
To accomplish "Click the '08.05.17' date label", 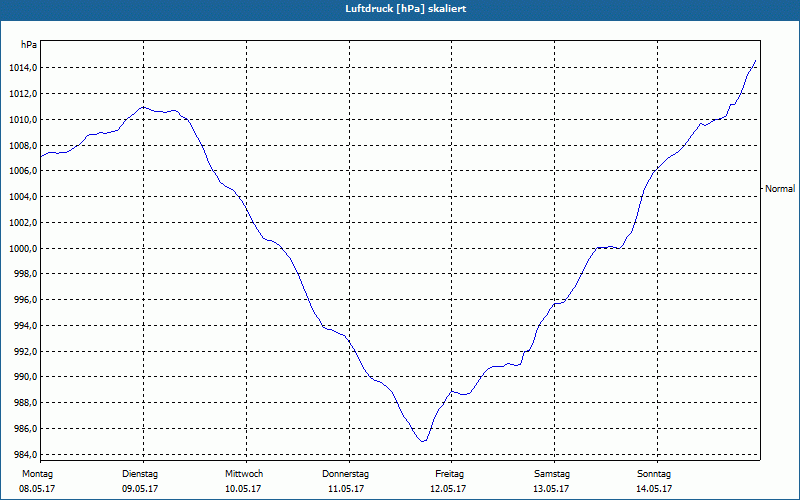I will [37, 489].
